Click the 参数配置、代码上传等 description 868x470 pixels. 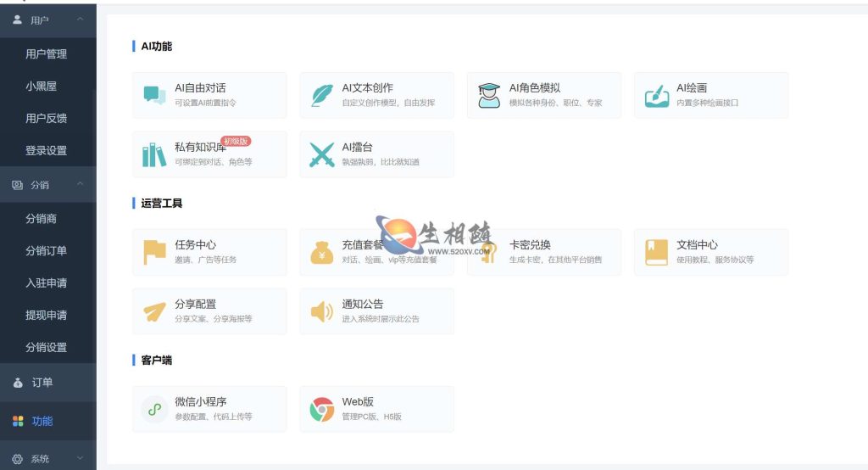[213, 417]
